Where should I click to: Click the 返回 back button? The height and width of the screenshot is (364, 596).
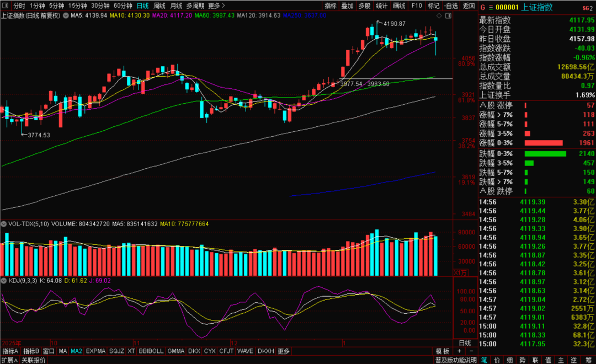point(469,6)
